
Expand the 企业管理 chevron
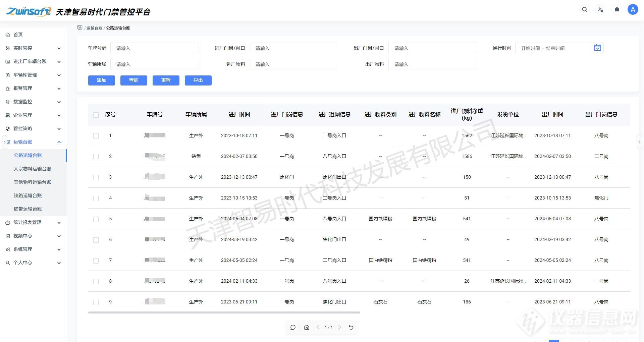(x=59, y=115)
